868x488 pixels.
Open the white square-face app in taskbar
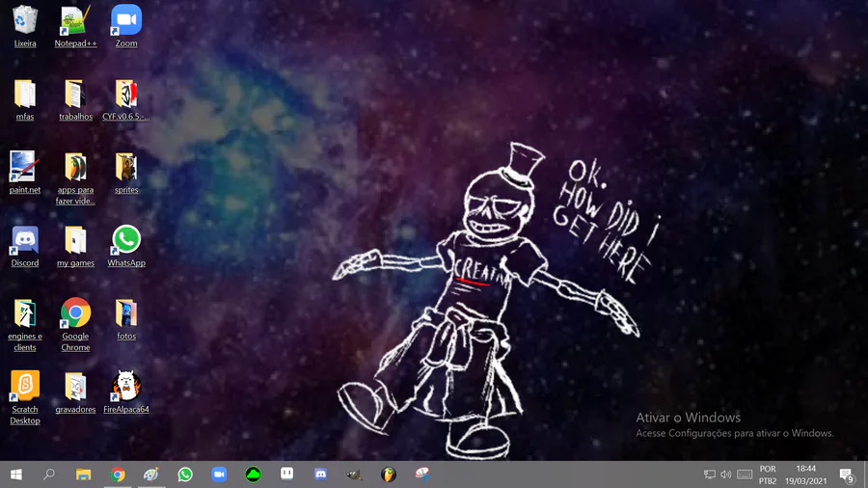(x=286, y=474)
